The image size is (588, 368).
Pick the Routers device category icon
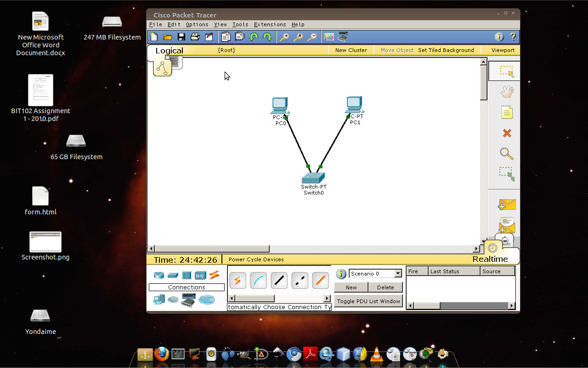point(159,275)
